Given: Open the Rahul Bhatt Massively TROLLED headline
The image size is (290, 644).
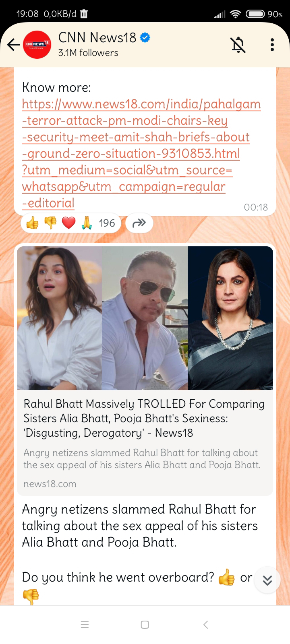Looking at the screenshot, I should pyautogui.click(x=144, y=418).
